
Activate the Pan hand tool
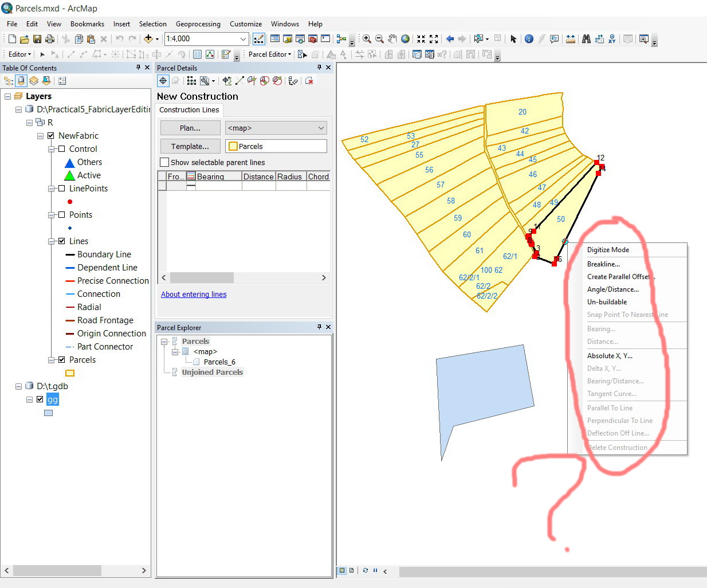[x=392, y=39]
